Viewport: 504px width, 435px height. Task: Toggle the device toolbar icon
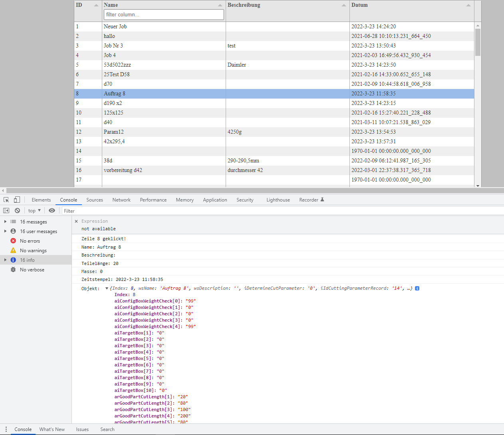[17, 200]
